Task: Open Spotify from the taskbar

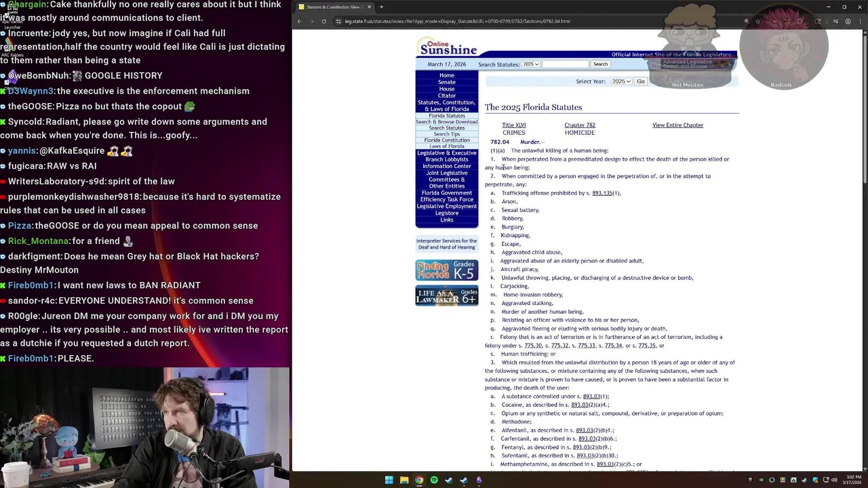Action: coord(434,480)
